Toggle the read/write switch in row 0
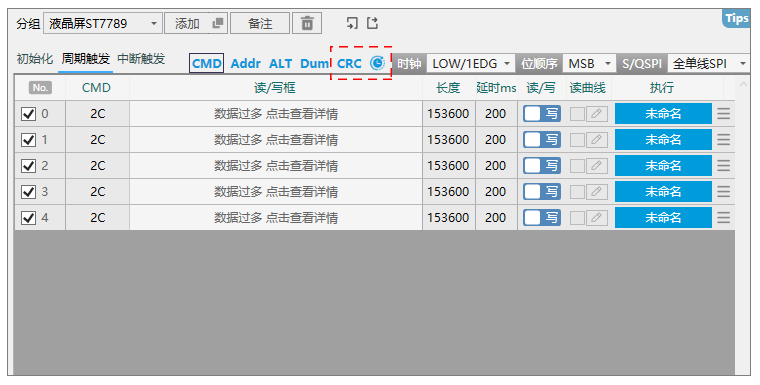 click(x=542, y=113)
